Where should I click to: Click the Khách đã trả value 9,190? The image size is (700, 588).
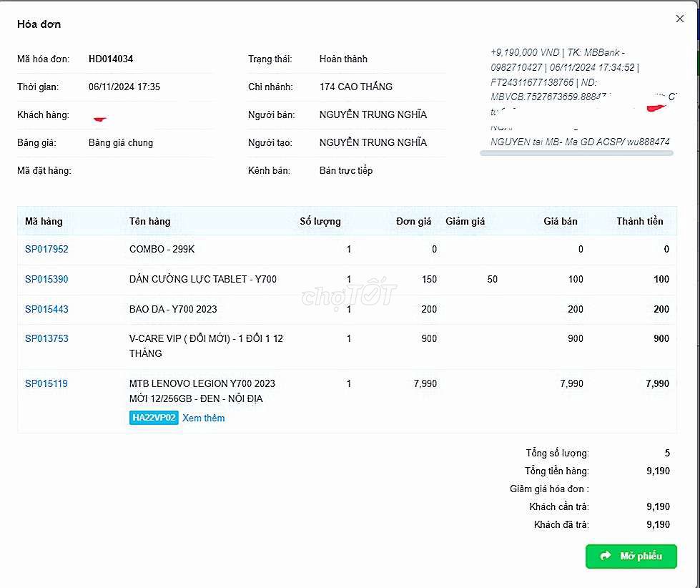(x=658, y=524)
